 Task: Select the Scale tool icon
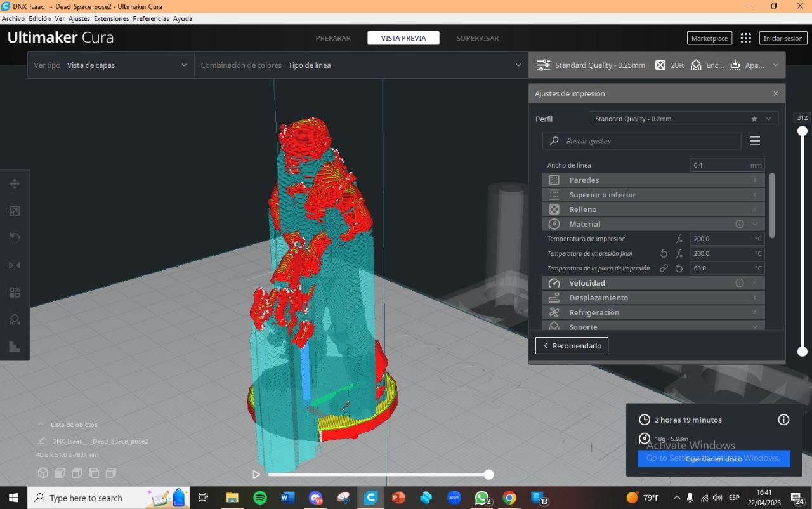(15, 211)
